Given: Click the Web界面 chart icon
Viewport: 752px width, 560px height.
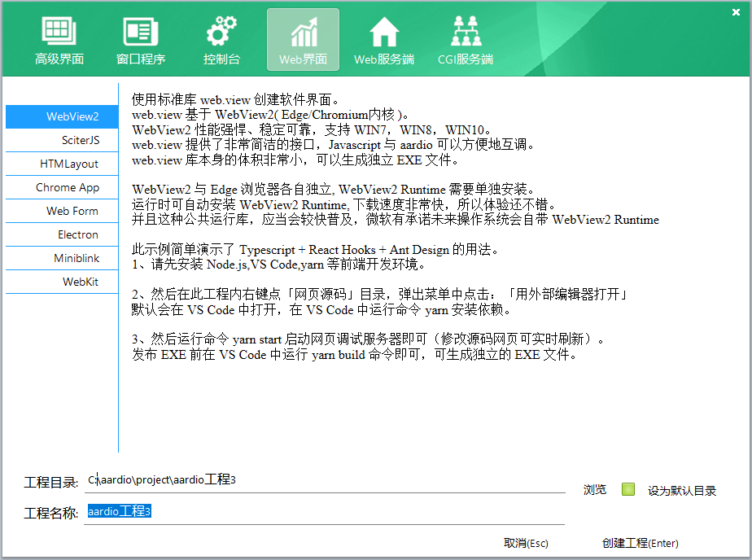Looking at the screenshot, I should (303, 33).
